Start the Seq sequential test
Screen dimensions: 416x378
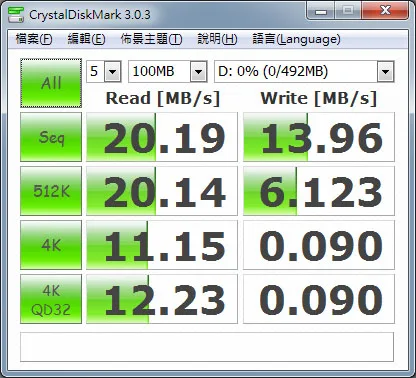[51, 137]
